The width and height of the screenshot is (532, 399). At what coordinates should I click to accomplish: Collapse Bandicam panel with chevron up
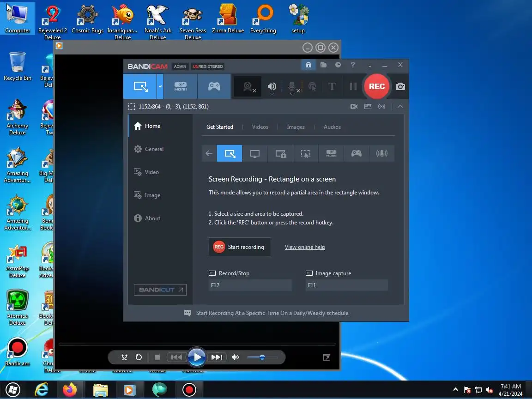click(x=400, y=107)
